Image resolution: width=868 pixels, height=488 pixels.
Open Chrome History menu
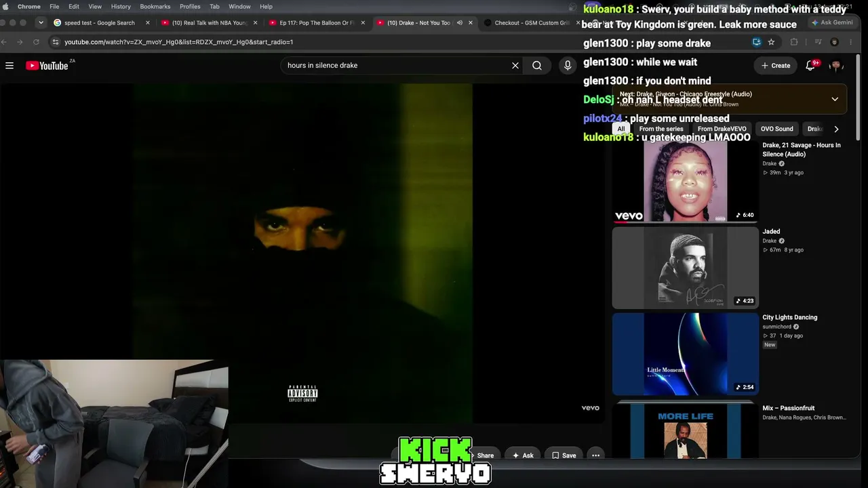[121, 6]
